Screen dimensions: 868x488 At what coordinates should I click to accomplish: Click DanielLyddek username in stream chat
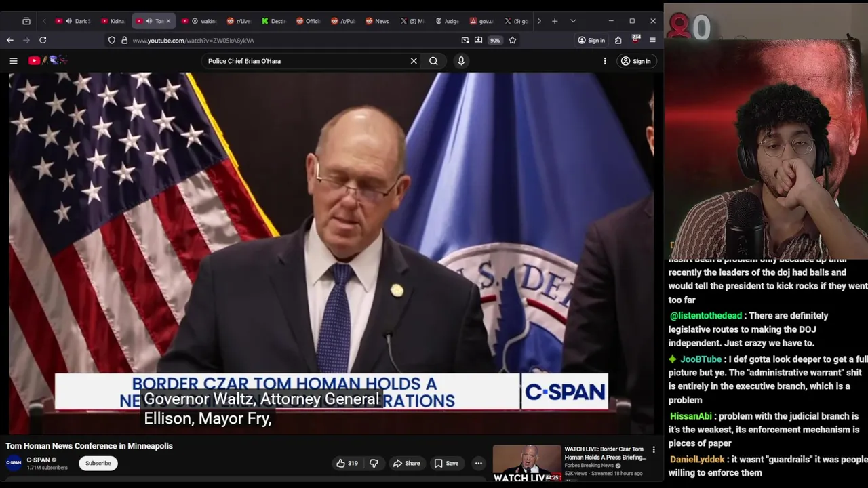(x=697, y=460)
